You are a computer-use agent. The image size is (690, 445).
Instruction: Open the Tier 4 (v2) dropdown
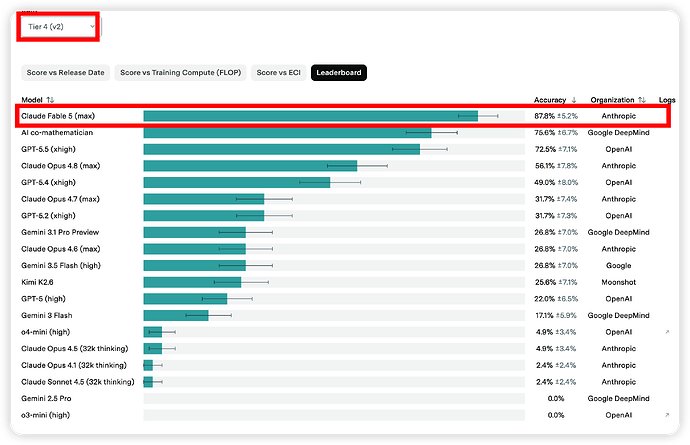tap(59, 27)
